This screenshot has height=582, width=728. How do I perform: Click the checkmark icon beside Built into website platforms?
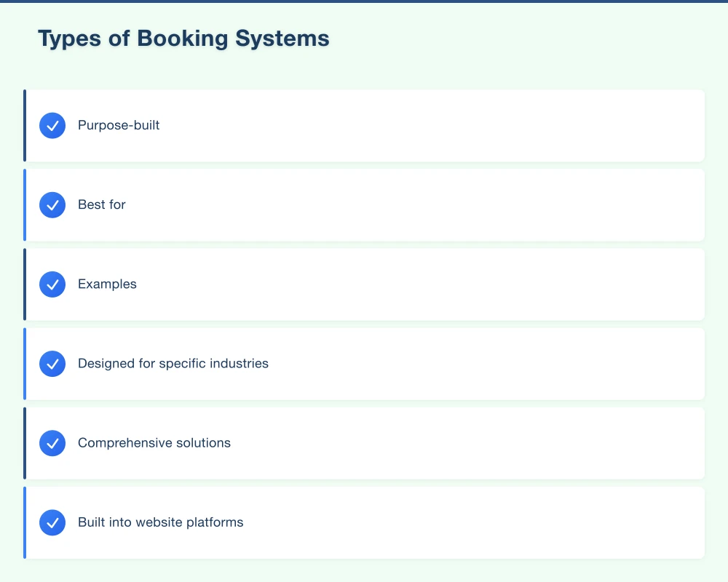click(52, 522)
